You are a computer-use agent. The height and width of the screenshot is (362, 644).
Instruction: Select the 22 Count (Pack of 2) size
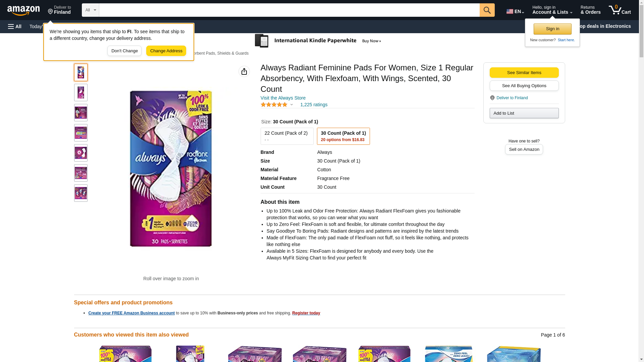pos(287,136)
